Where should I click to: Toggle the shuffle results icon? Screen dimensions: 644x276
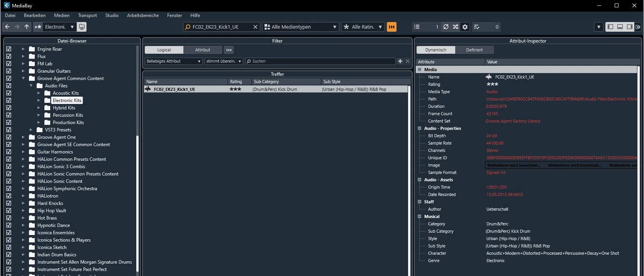tap(456, 27)
